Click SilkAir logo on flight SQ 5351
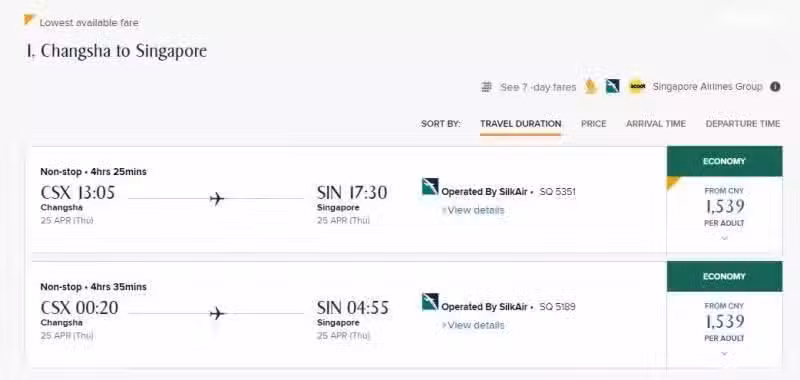The image size is (800, 380). pos(430,187)
